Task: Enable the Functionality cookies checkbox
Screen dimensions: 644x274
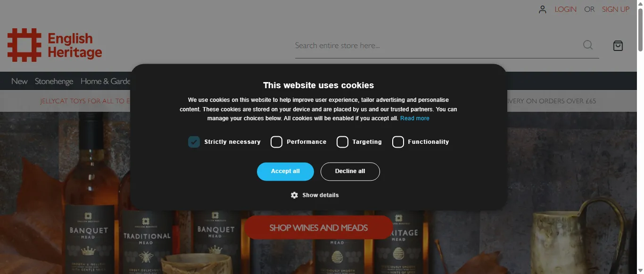Action: [398, 142]
